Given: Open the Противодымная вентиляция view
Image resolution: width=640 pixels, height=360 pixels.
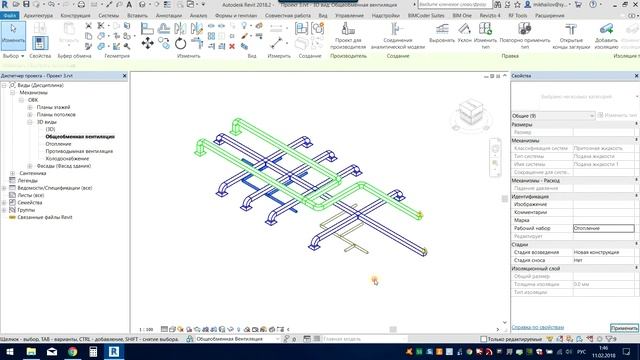Looking at the screenshot, I should pyautogui.click(x=79, y=151).
